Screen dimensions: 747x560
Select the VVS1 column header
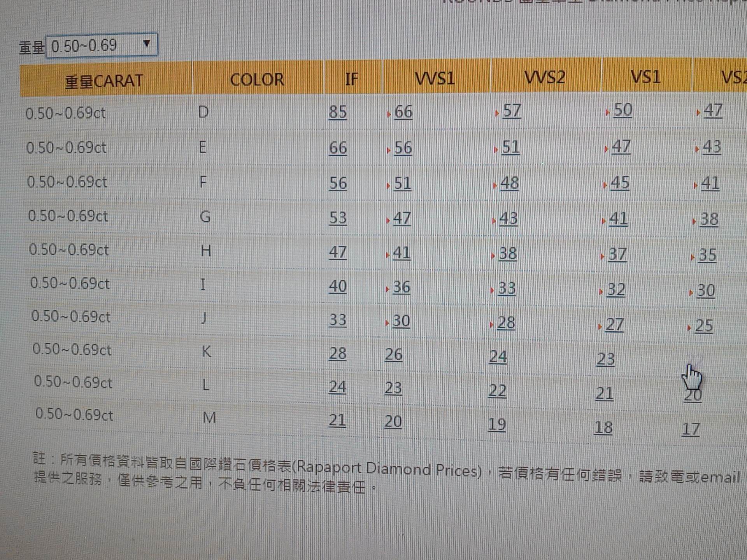(435, 79)
